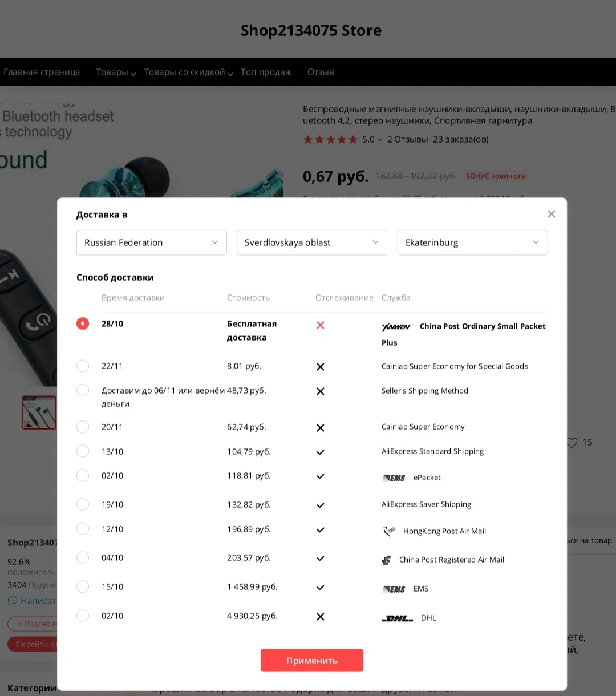Screen dimensions: 616x696
Task: Open the Sverdlovskaya oblast region dropdown
Action: point(312,242)
